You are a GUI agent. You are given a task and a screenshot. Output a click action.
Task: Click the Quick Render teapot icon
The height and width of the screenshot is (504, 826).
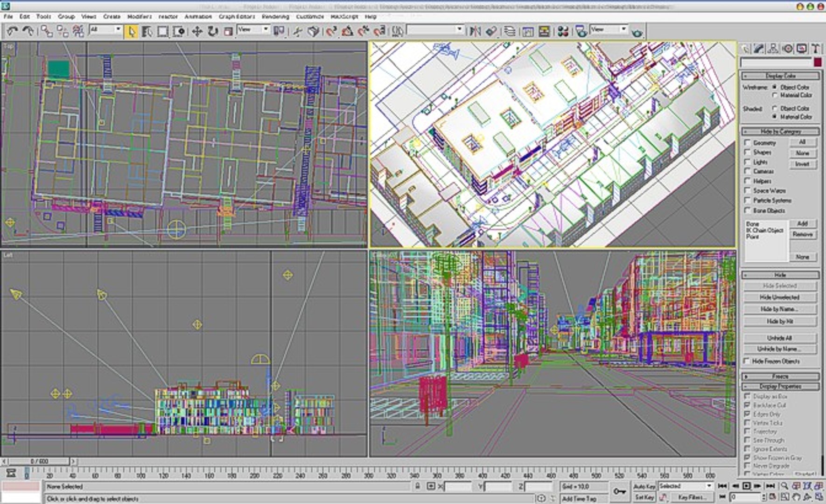pyautogui.click(x=637, y=32)
